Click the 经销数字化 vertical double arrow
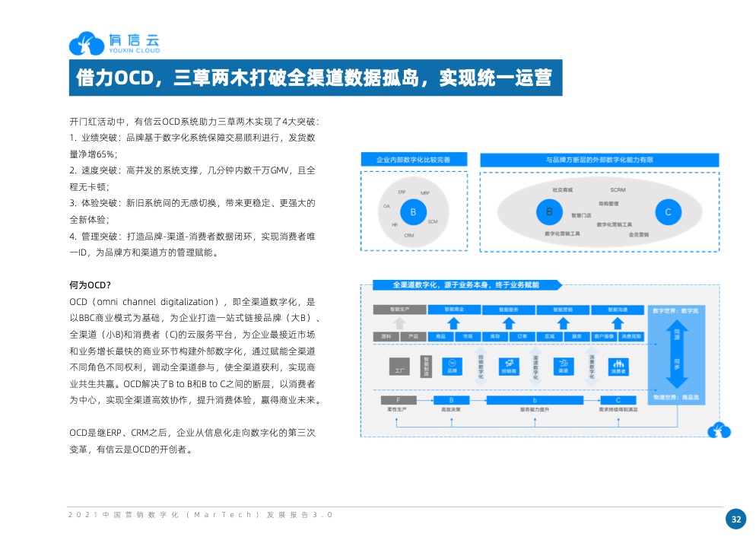Viewport: 756px width, 540px height. coord(481,367)
